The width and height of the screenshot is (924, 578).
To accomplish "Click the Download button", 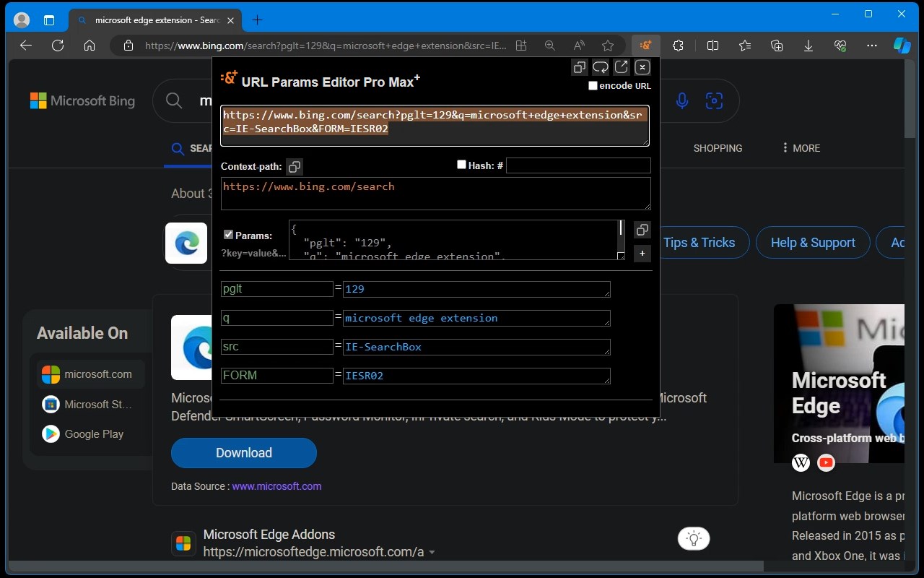I will coord(244,453).
